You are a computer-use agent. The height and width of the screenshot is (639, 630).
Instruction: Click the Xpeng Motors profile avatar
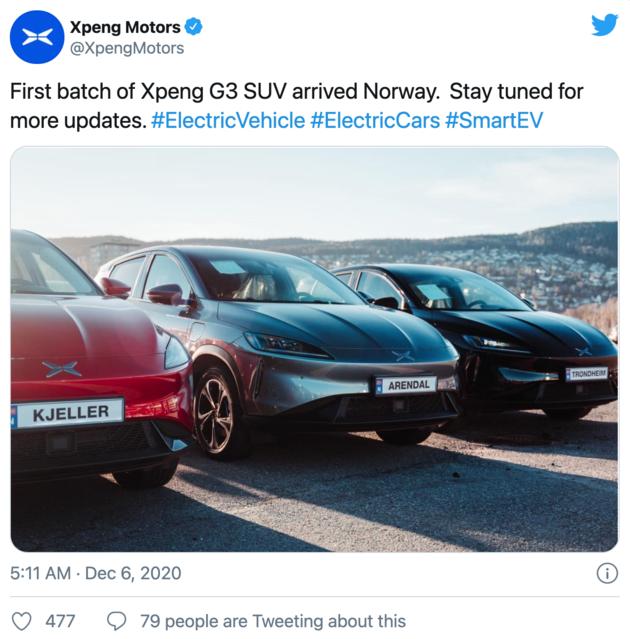coord(37,37)
